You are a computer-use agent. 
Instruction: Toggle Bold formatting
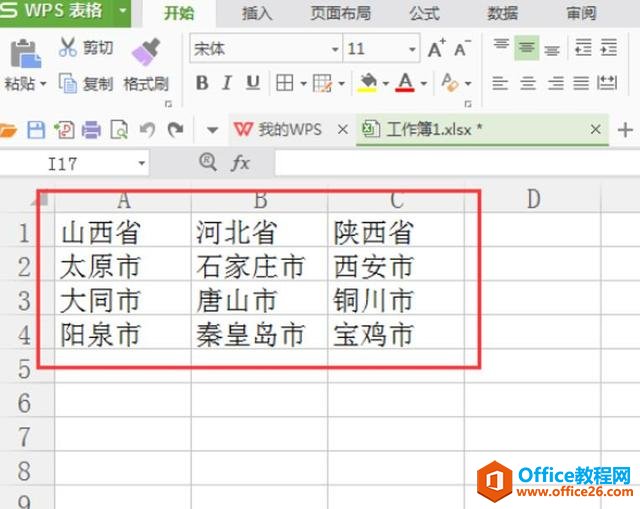point(202,83)
